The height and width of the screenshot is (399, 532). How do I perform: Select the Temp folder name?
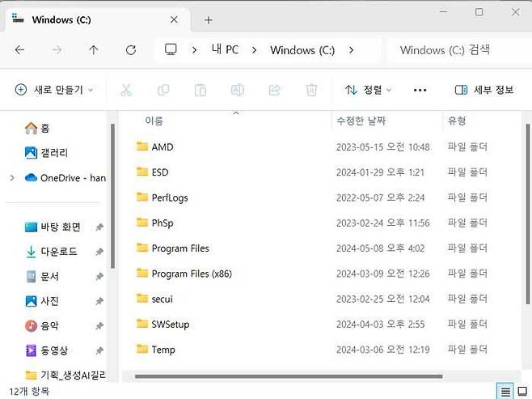click(163, 350)
